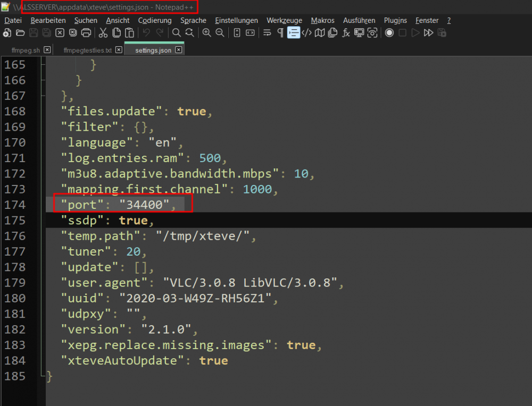The image size is (532, 406).
Task: Open the Makros menu
Action: pyautogui.click(x=323, y=20)
